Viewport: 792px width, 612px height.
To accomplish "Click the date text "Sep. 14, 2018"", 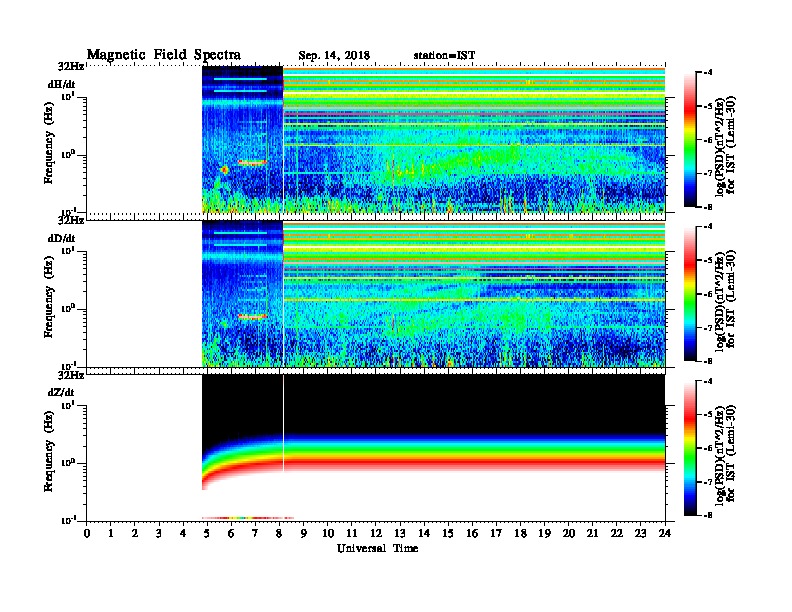I will click(x=334, y=56).
